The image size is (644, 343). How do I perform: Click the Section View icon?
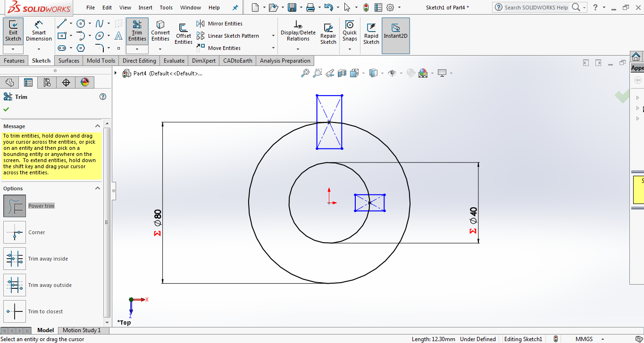342,73
